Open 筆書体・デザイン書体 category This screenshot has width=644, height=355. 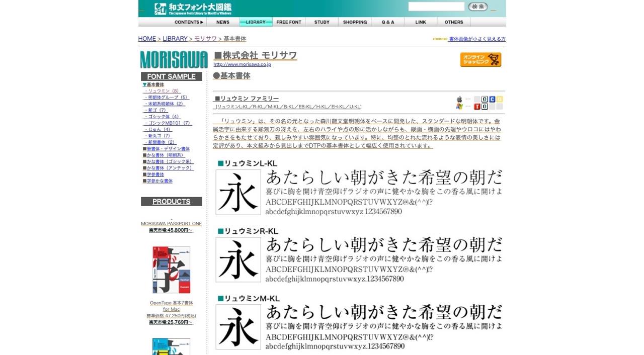(166, 149)
